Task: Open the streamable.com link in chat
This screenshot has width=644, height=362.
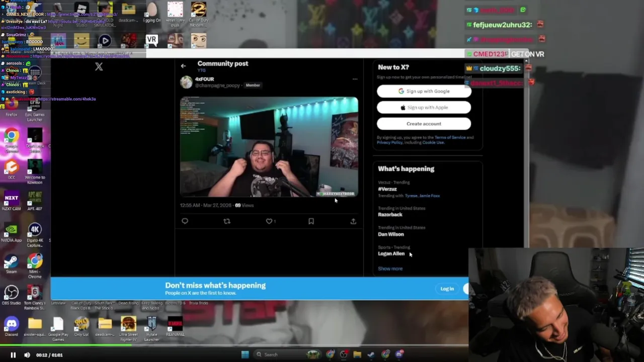Action: point(66,99)
